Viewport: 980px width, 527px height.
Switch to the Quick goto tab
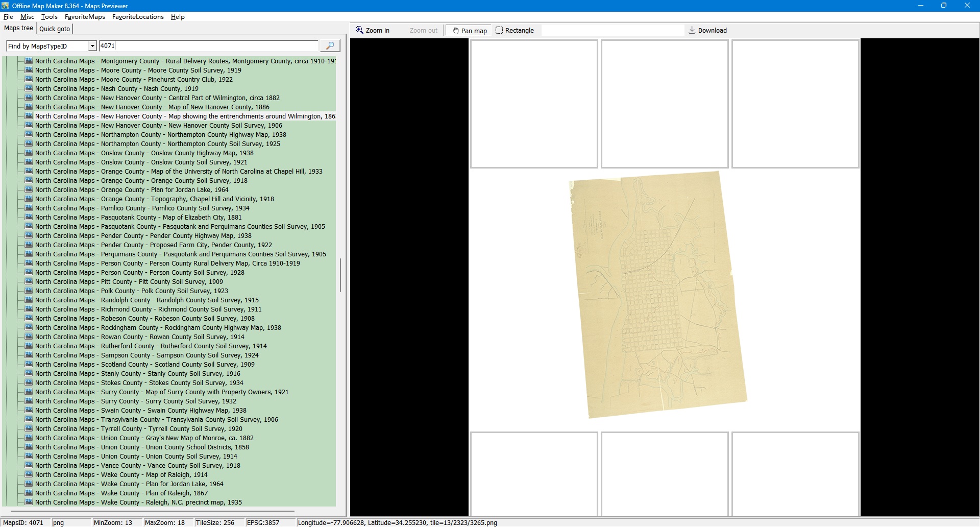coord(55,29)
